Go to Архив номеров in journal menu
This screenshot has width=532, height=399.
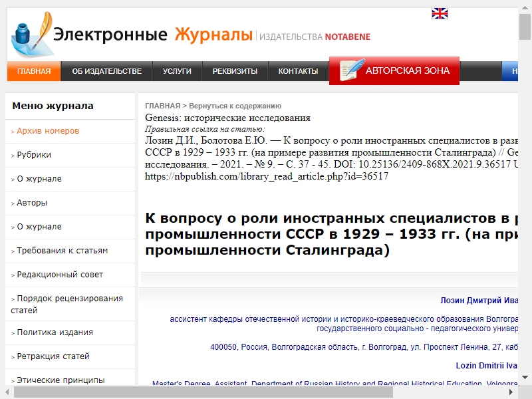[x=48, y=131]
